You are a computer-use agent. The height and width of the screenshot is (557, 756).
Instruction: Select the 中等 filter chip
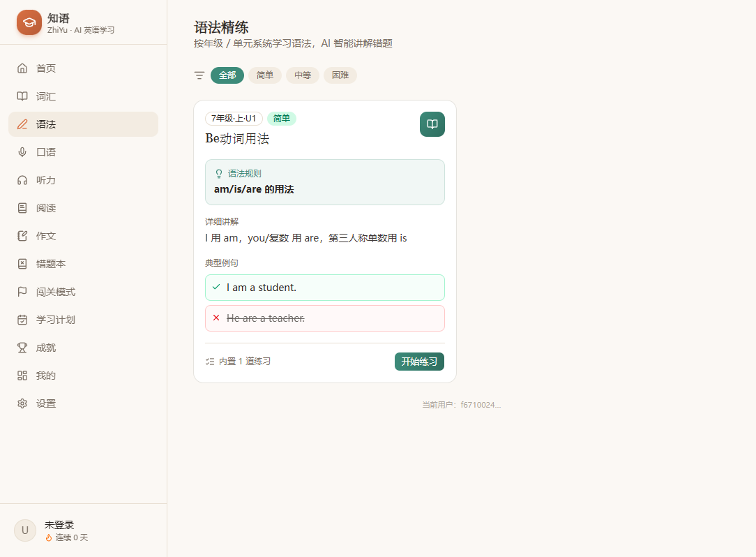[302, 75]
